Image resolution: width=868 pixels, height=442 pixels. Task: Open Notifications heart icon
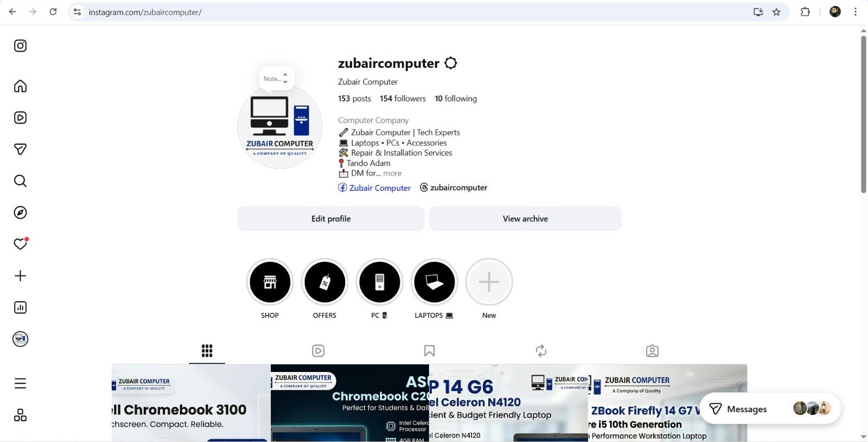click(x=20, y=244)
